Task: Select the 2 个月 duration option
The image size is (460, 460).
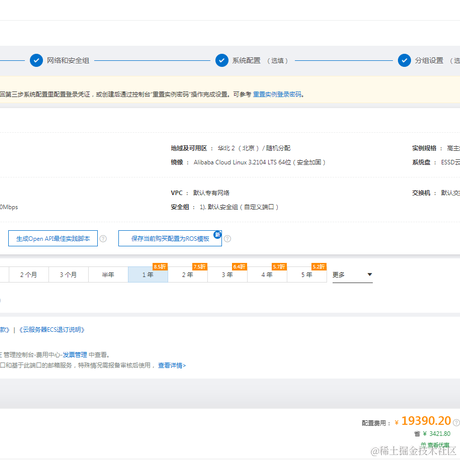Action: [x=29, y=275]
